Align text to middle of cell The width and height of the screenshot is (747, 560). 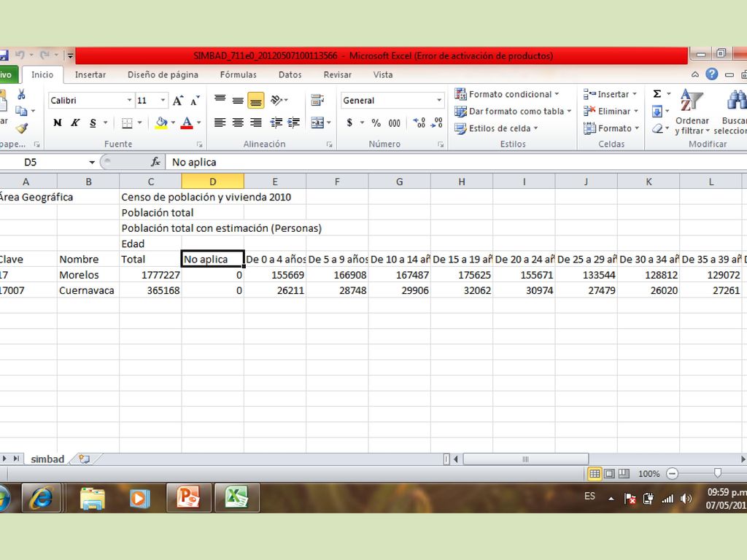click(x=238, y=100)
